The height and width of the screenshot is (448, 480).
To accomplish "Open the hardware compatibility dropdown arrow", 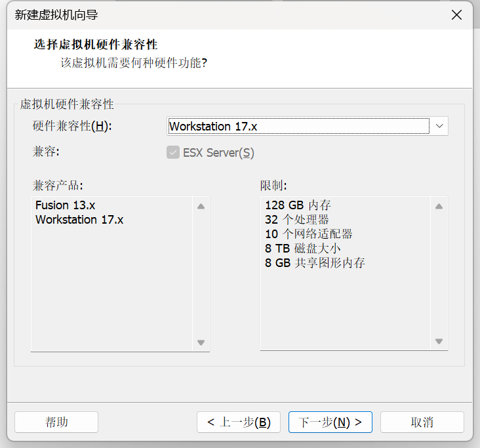I will [x=439, y=126].
